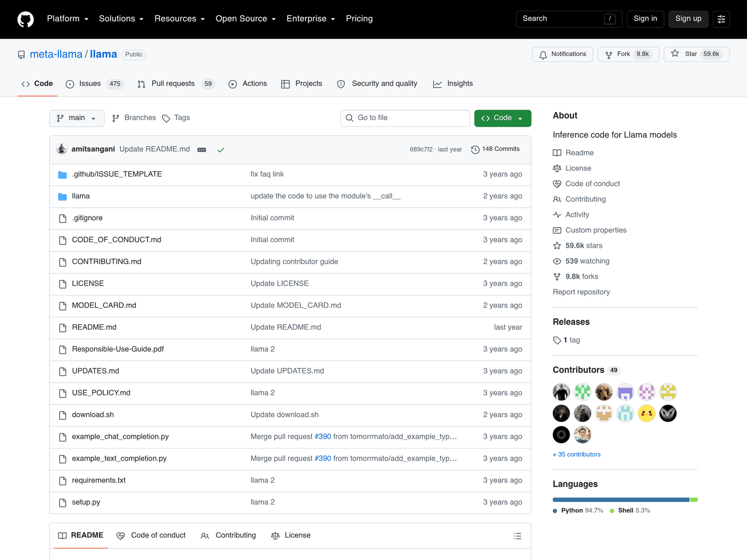This screenshot has width=747, height=560.
Task: Expand commit message ellipsis icon
Action: coord(202,150)
